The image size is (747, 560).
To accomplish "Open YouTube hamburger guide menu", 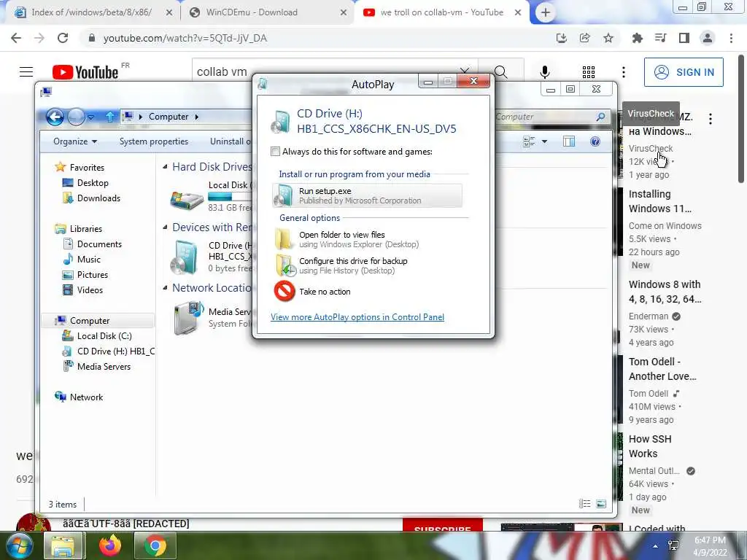I will 26,72.
